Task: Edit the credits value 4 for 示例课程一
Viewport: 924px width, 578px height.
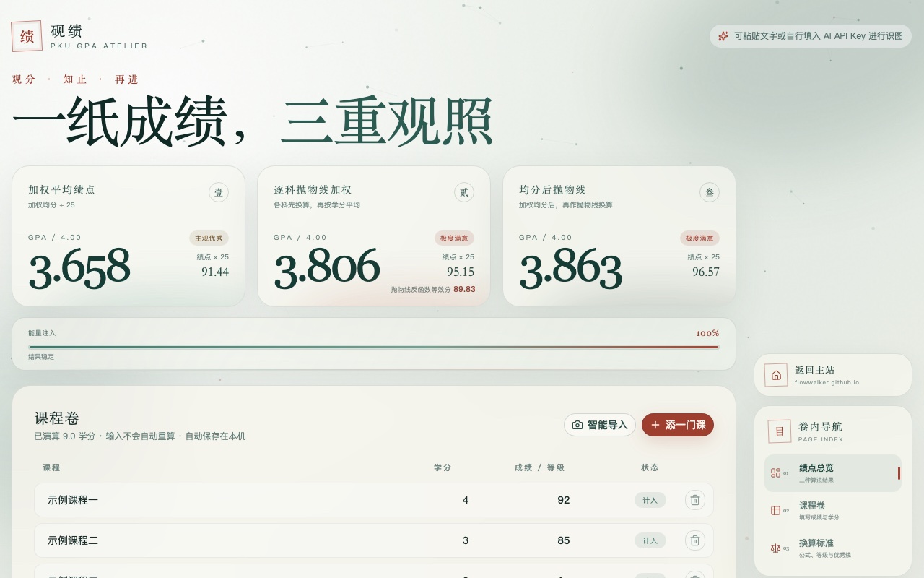Action: 465,500
